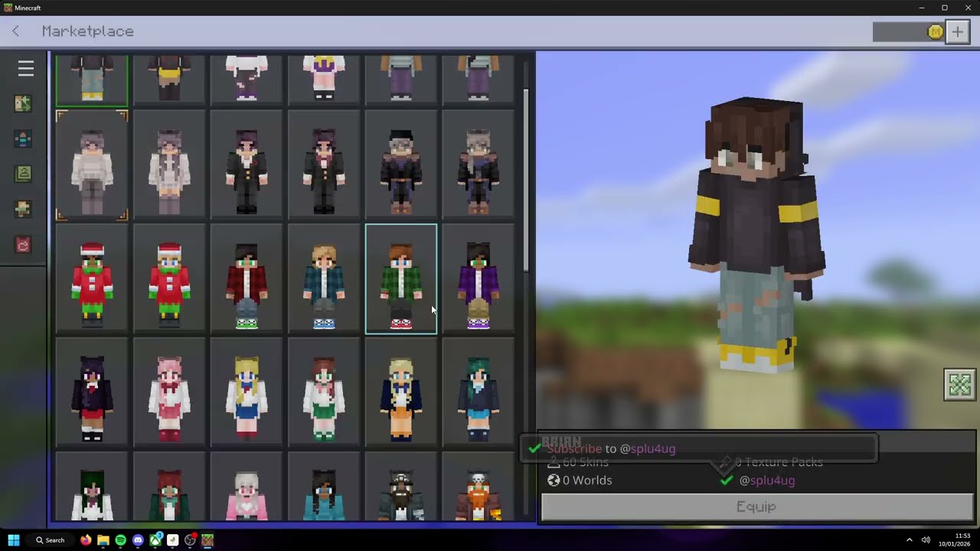The image size is (980, 551).
Task: Click the gold coin balance icon
Action: point(935,31)
